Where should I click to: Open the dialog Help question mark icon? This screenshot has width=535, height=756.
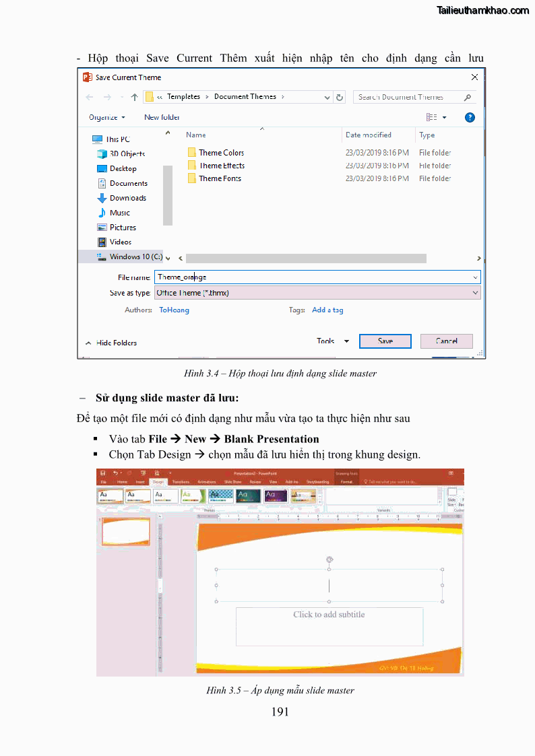pyautogui.click(x=470, y=117)
